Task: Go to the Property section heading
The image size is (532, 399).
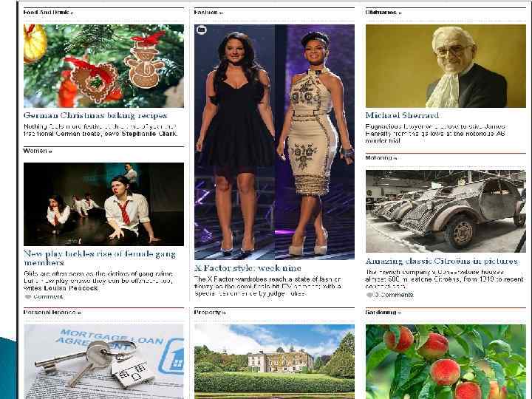Action: point(210,312)
